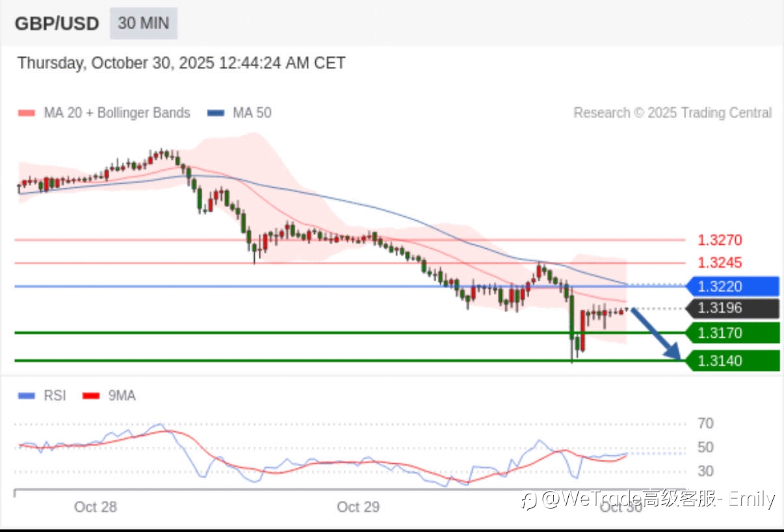The width and height of the screenshot is (784, 532).
Task: Click the 1.3245 resistance label
Action: 720,263
